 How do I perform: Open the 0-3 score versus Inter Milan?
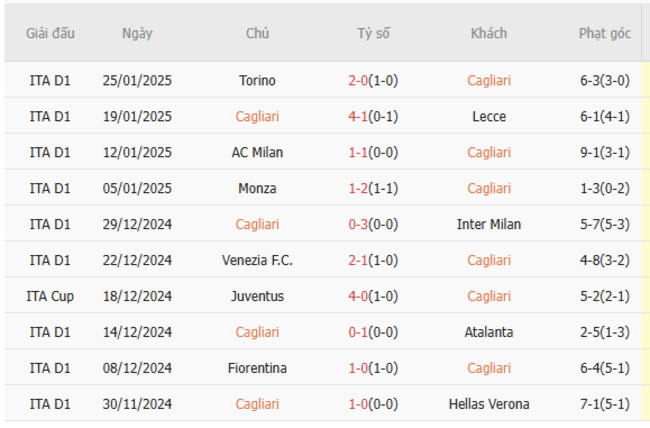[x=358, y=224]
